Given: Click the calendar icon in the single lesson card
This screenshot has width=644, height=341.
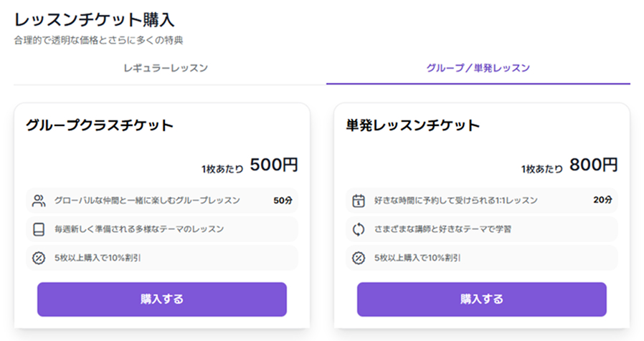Looking at the screenshot, I should click(x=359, y=201).
